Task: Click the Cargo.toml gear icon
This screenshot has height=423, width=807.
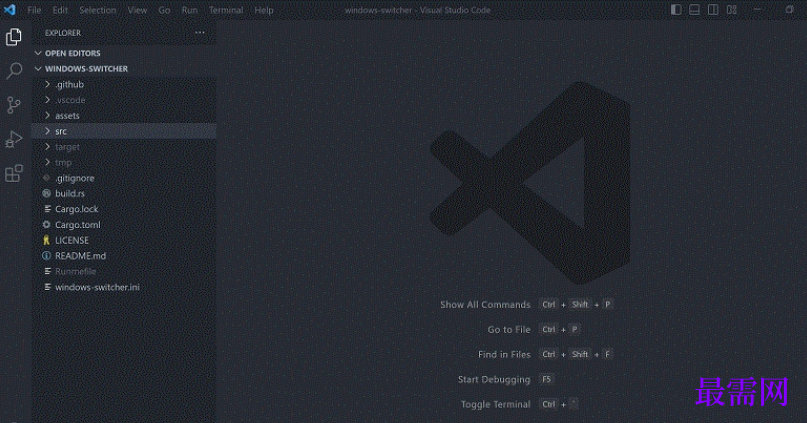Action: (47, 225)
